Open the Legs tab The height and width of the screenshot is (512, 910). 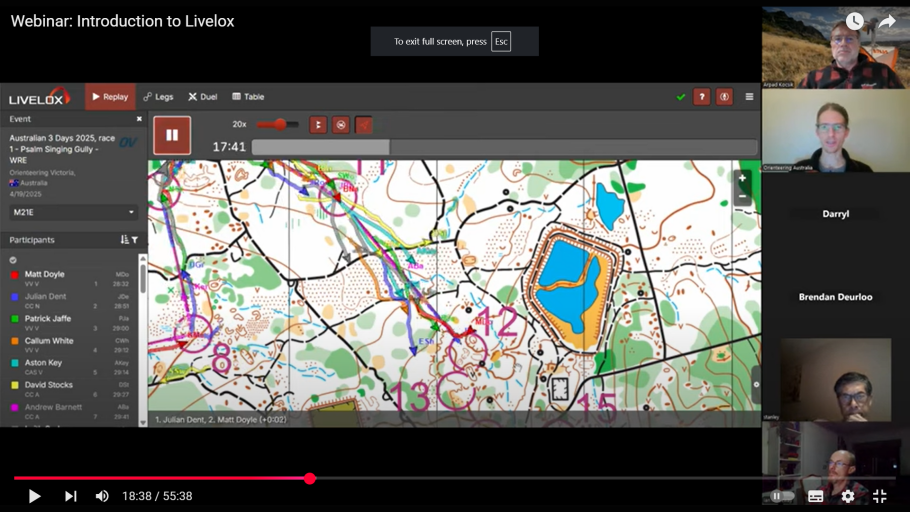[x=158, y=97]
